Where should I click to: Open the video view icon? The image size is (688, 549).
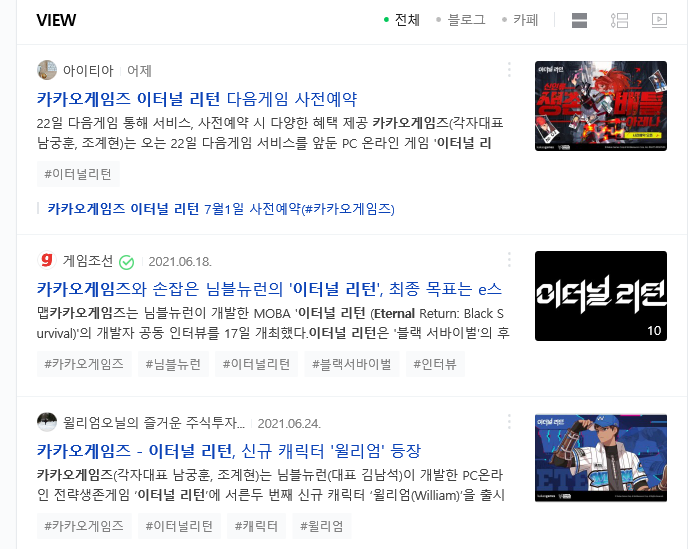click(659, 20)
